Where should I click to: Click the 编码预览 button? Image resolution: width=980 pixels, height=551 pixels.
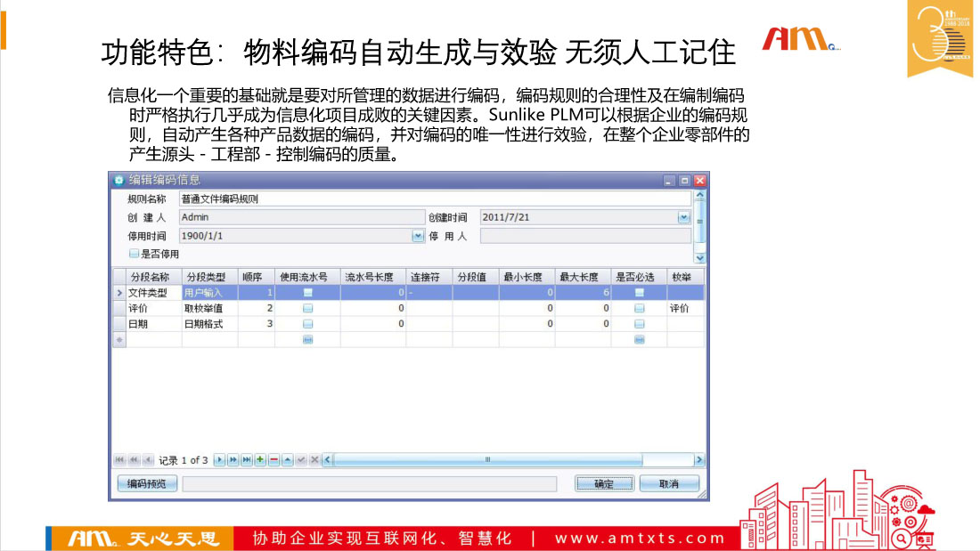click(x=147, y=483)
